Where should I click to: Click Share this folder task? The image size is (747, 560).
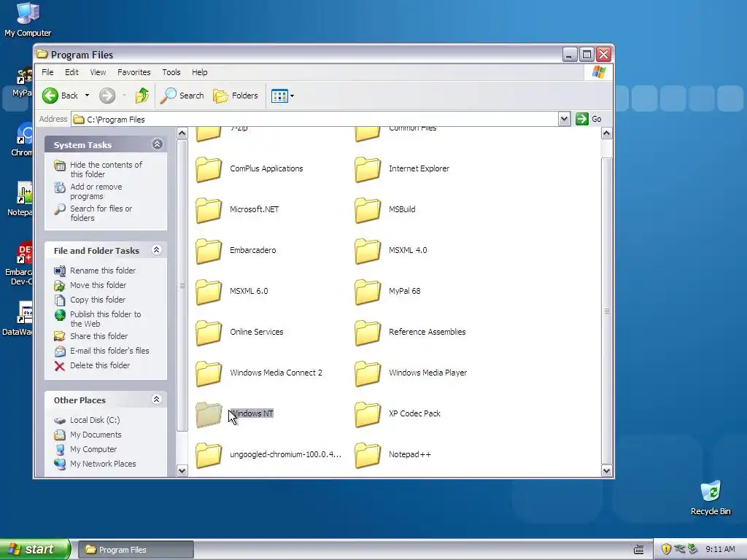pyautogui.click(x=98, y=336)
